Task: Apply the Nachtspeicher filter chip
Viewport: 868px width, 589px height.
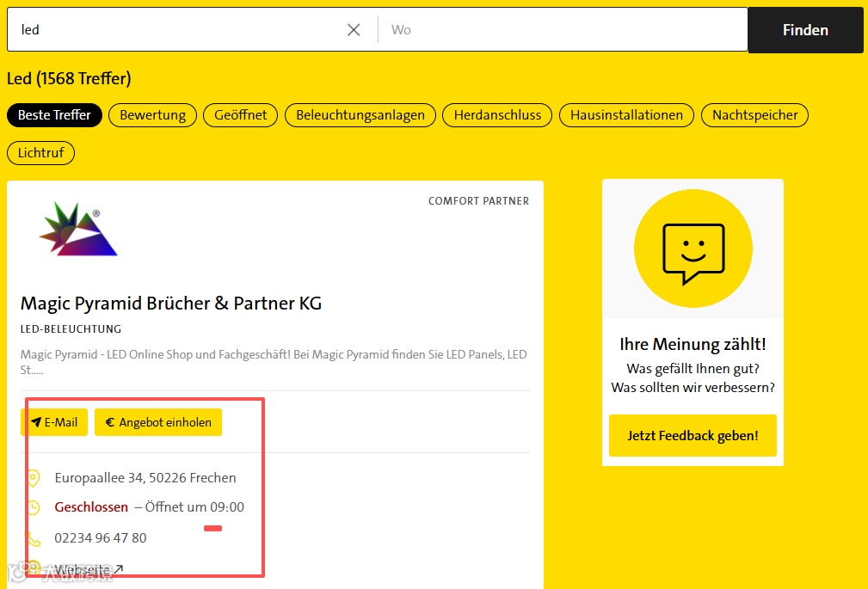Action: coord(754,115)
